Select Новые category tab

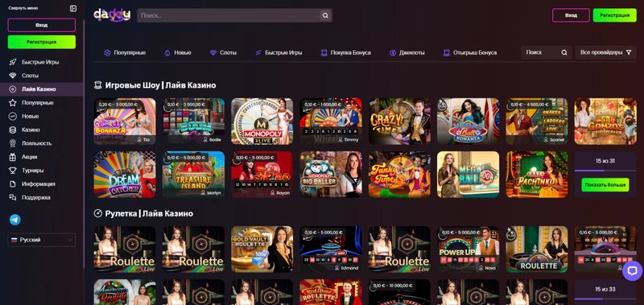click(x=178, y=52)
